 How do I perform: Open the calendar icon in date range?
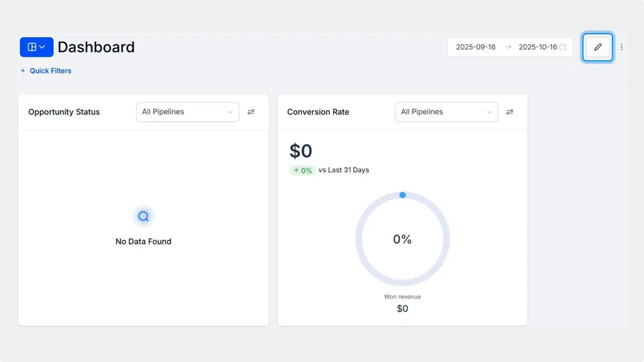pyautogui.click(x=563, y=47)
